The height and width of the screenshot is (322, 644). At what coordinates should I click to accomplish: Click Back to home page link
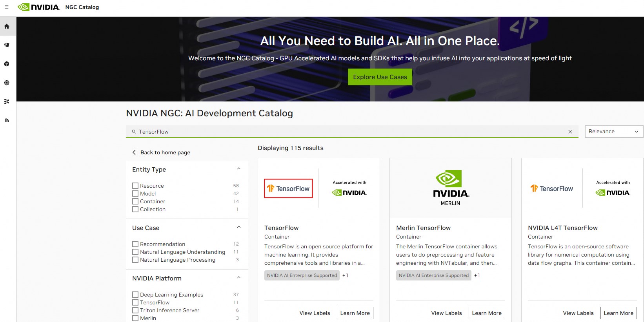165,152
